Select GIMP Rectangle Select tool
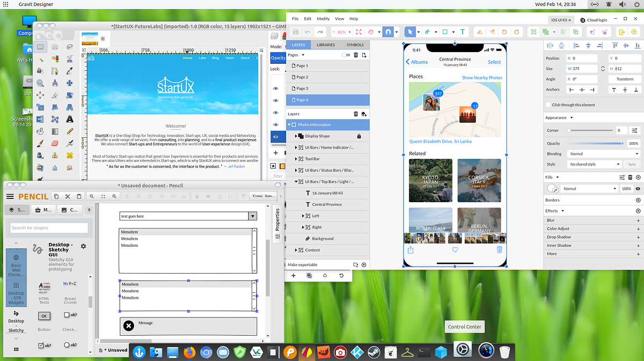 pos(41,47)
